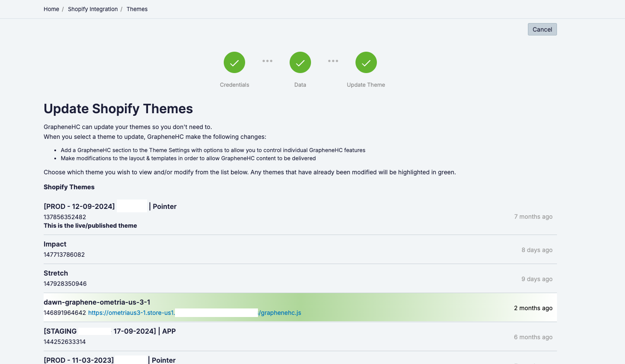Click the Themes breadcrumb

pyautogui.click(x=137, y=9)
